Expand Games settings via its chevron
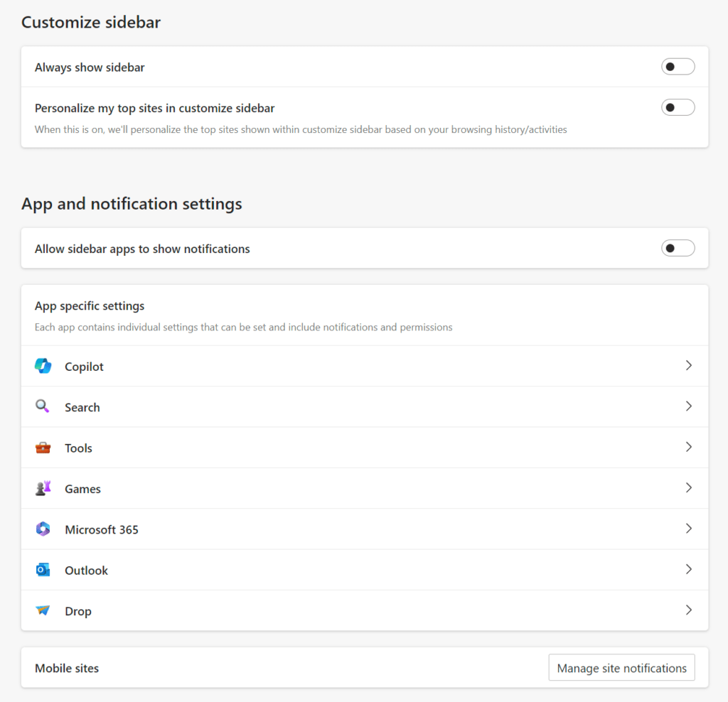This screenshot has width=728, height=702. tap(688, 488)
